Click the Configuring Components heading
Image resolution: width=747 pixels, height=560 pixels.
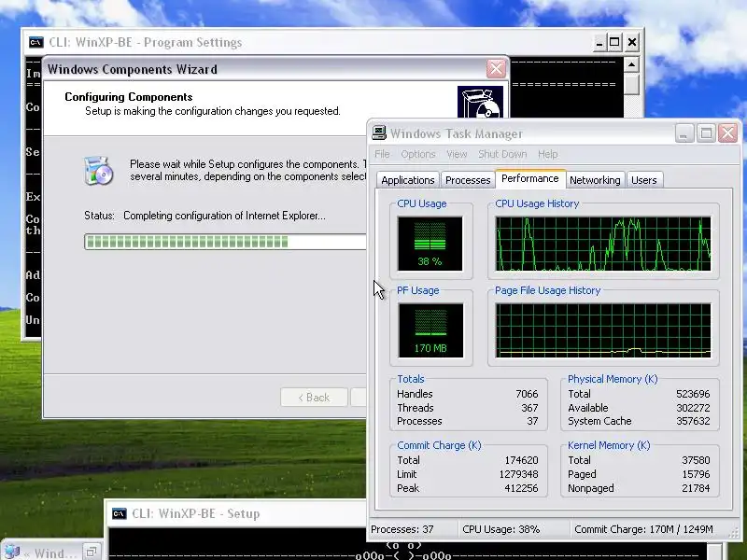(129, 97)
